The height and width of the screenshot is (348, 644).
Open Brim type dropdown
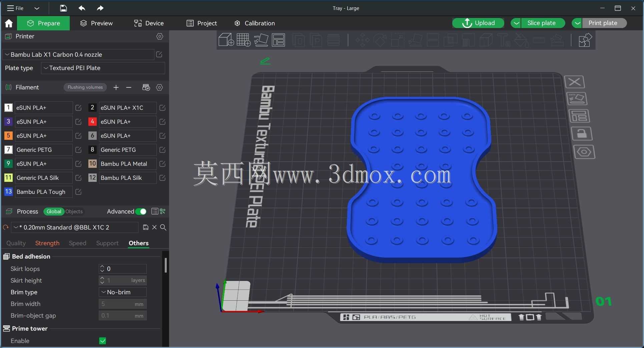123,292
